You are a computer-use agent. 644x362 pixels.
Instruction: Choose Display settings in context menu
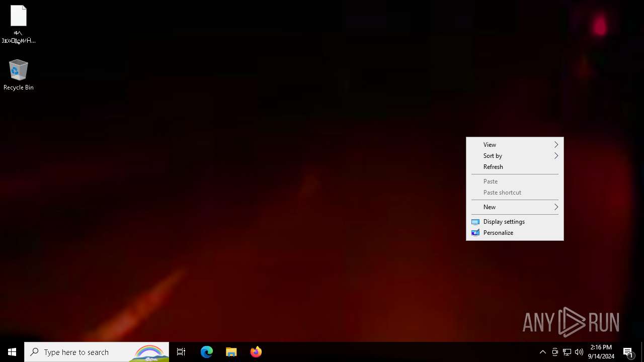point(515,222)
